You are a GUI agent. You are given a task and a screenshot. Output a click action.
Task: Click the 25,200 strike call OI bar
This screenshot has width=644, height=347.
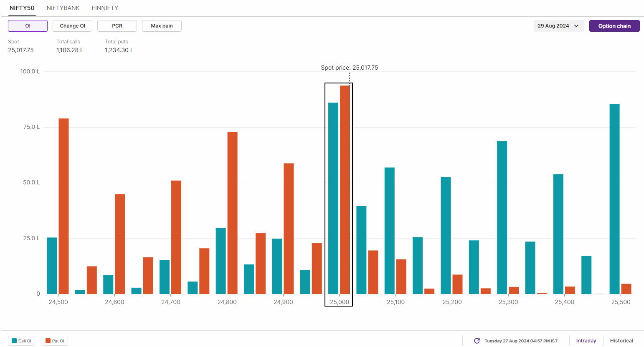[x=446, y=235]
